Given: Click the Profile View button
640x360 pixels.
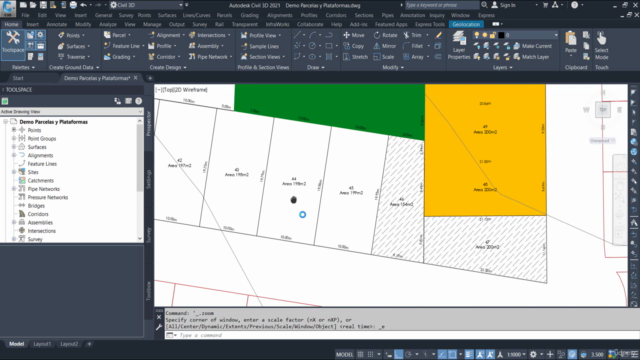Looking at the screenshot, I should [x=260, y=35].
